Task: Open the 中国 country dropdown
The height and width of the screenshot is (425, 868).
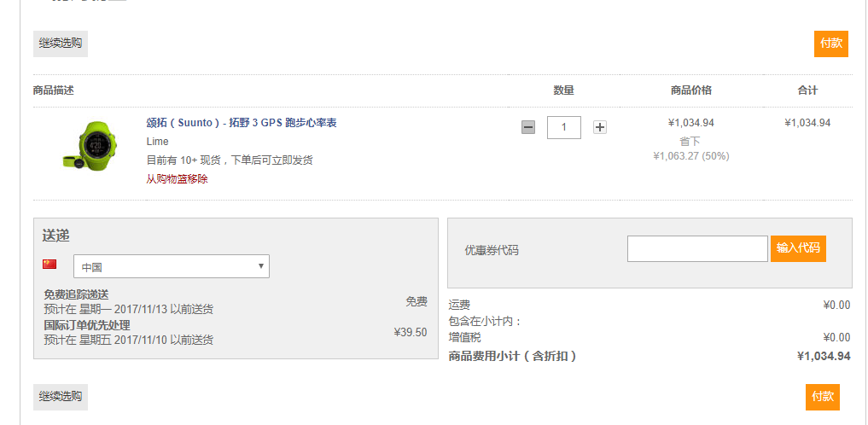Action: point(172,267)
